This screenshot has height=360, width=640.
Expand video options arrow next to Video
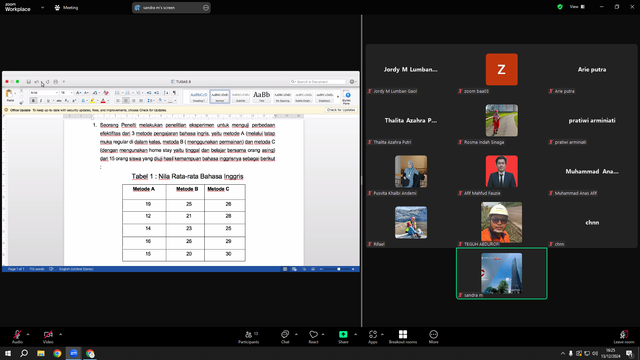(60, 334)
